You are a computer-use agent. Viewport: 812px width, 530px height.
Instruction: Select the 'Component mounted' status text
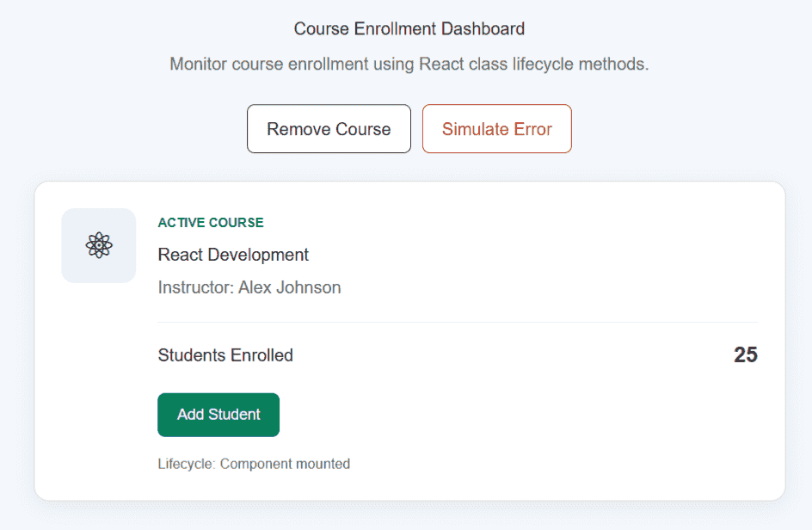[285, 464]
